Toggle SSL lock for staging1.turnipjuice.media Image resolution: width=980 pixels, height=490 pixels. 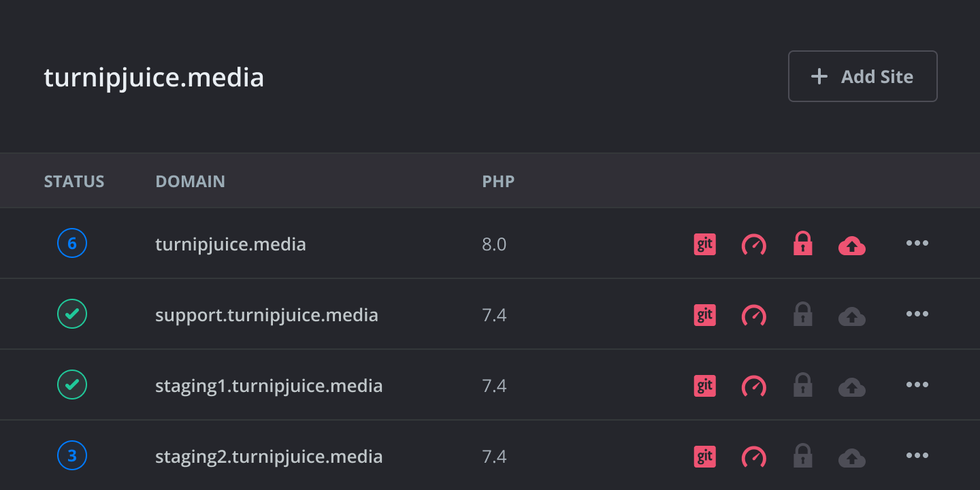coord(802,385)
